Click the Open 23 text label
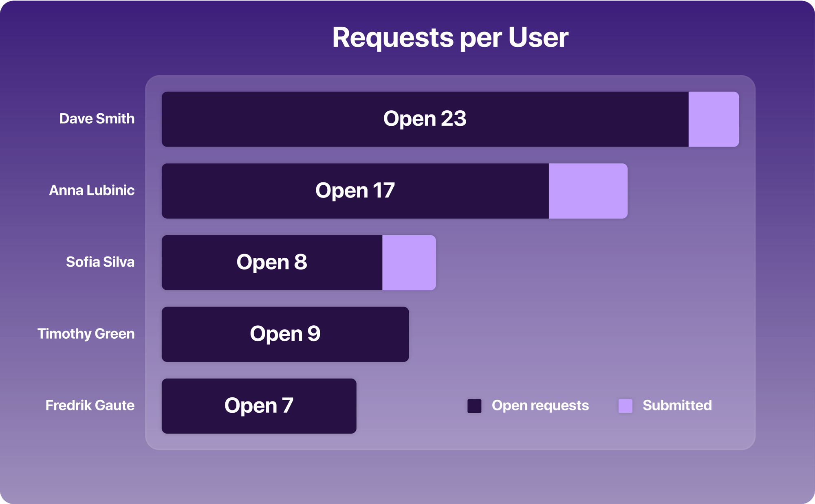The height and width of the screenshot is (504, 815). coord(425,119)
